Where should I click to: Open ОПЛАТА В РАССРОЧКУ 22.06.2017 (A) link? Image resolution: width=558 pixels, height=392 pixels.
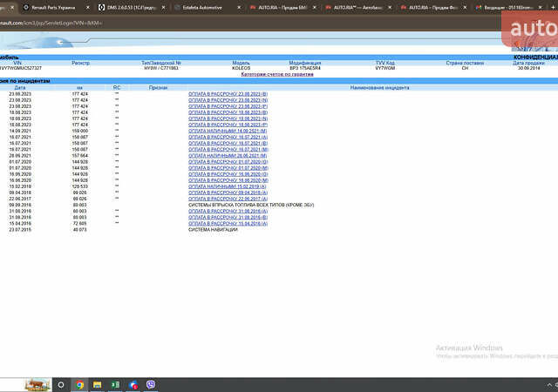pyautogui.click(x=228, y=198)
